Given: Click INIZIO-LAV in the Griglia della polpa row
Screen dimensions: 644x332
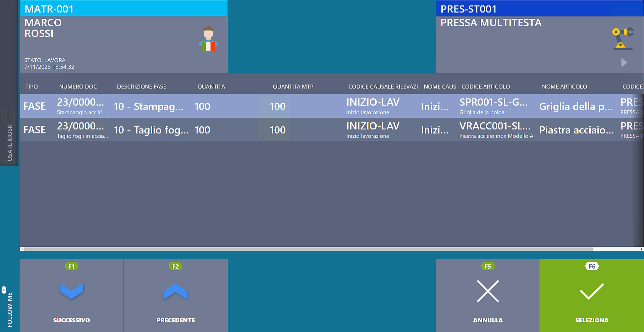Looking at the screenshot, I should (373, 102).
